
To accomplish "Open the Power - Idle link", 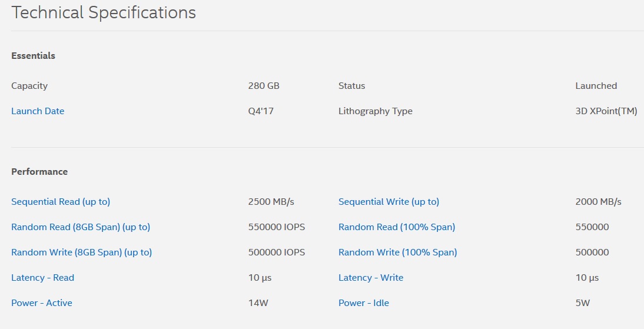I will pos(363,303).
